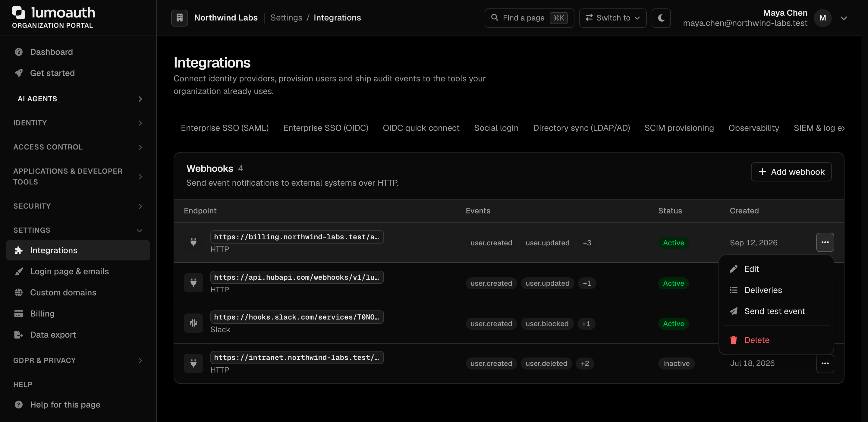The height and width of the screenshot is (422, 868).
Task: Open the Dashboard sidebar icon
Action: [x=19, y=52]
